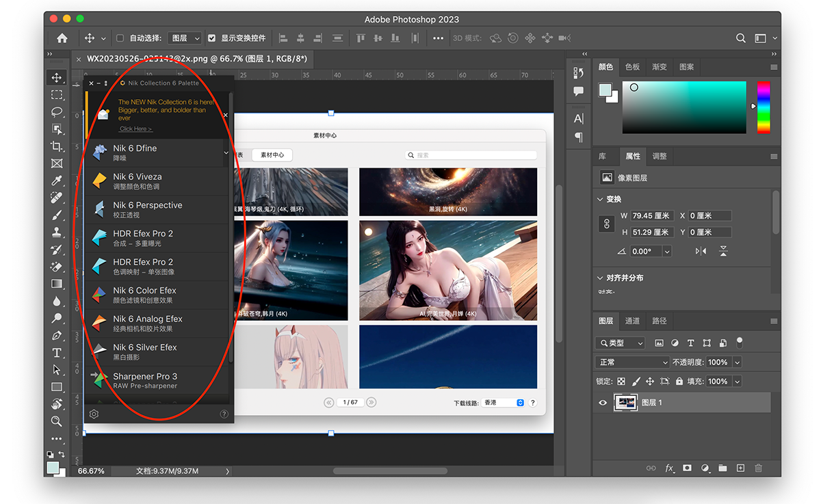
Task: Enable the 自动选择 checkbox
Action: [x=120, y=38]
